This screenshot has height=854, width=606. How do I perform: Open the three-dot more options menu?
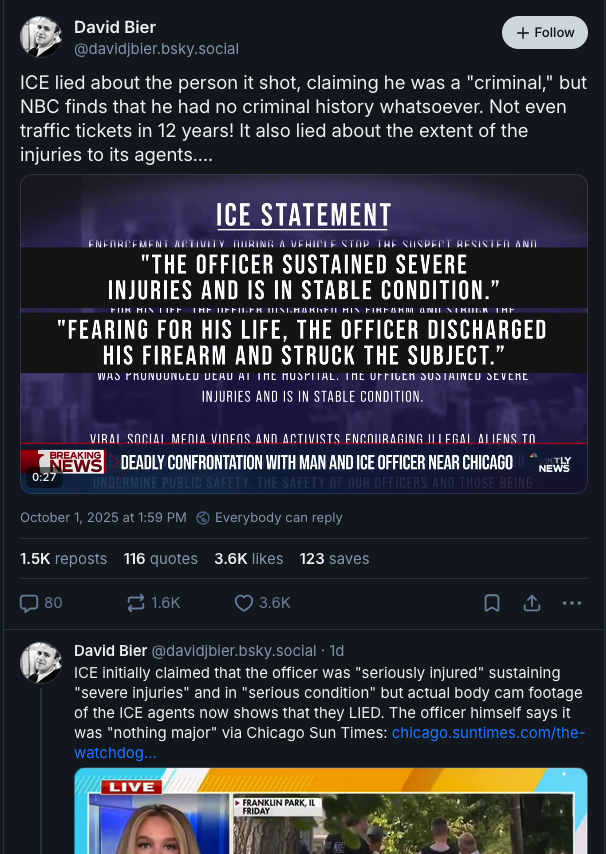pos(572,603)
